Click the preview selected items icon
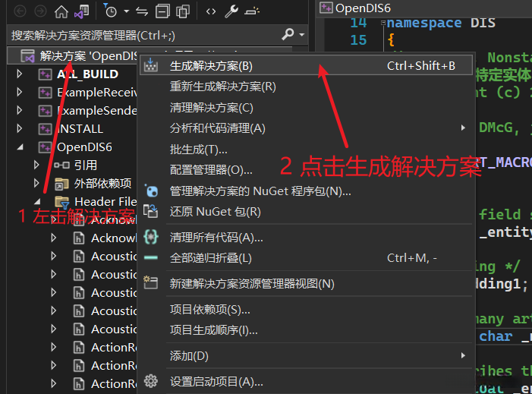532x394 pixels. point(252,11)
